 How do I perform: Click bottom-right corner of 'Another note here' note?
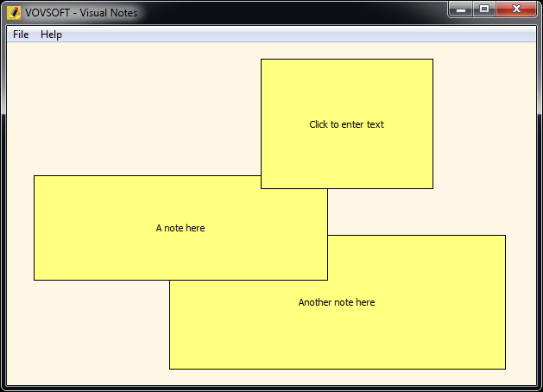click(x=504, y=368)
